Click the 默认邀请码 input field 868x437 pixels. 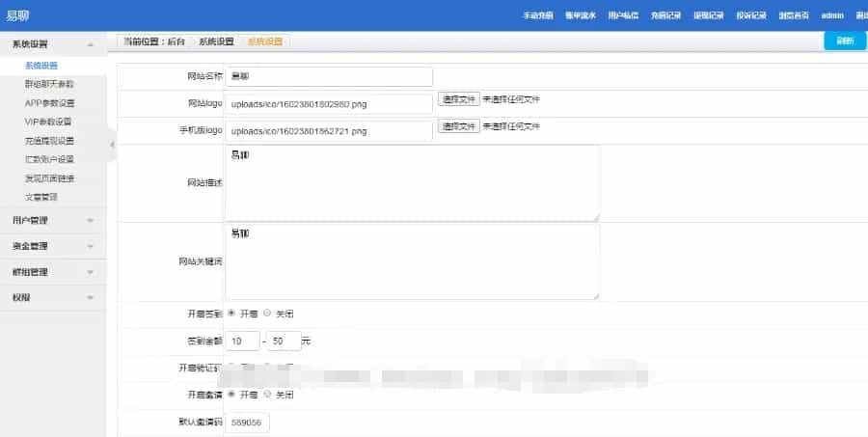(248, 423)
